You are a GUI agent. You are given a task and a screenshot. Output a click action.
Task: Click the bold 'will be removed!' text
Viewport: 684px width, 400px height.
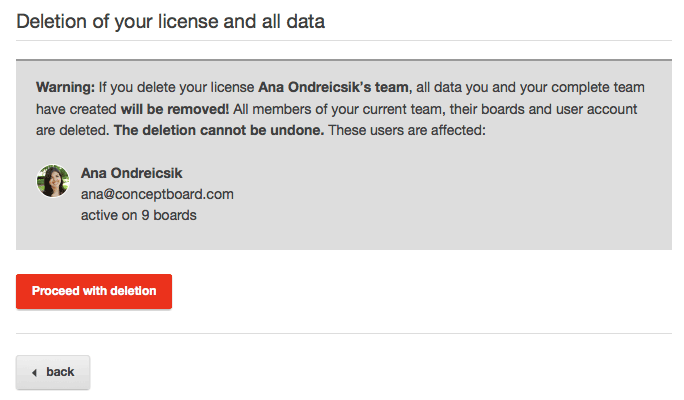click(174, 109)
